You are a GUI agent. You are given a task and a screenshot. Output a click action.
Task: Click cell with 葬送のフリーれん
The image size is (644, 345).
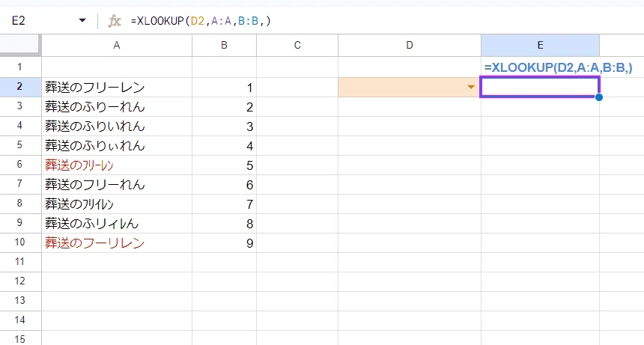(117, 185)
